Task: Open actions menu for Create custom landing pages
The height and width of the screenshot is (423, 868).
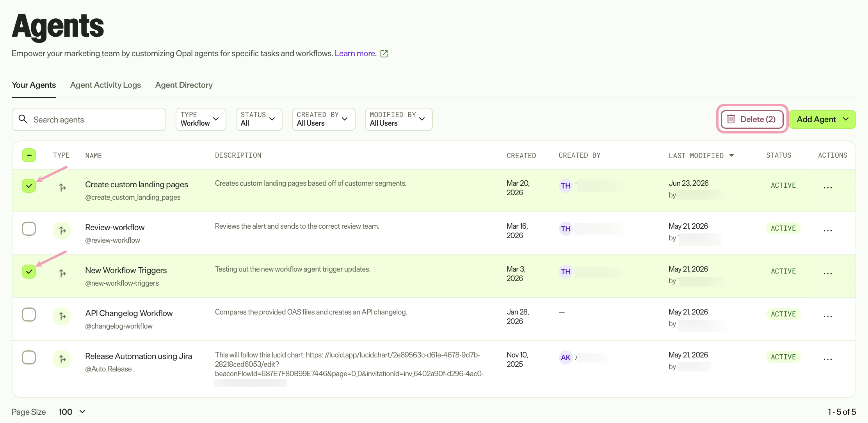Action: point(827,188)
